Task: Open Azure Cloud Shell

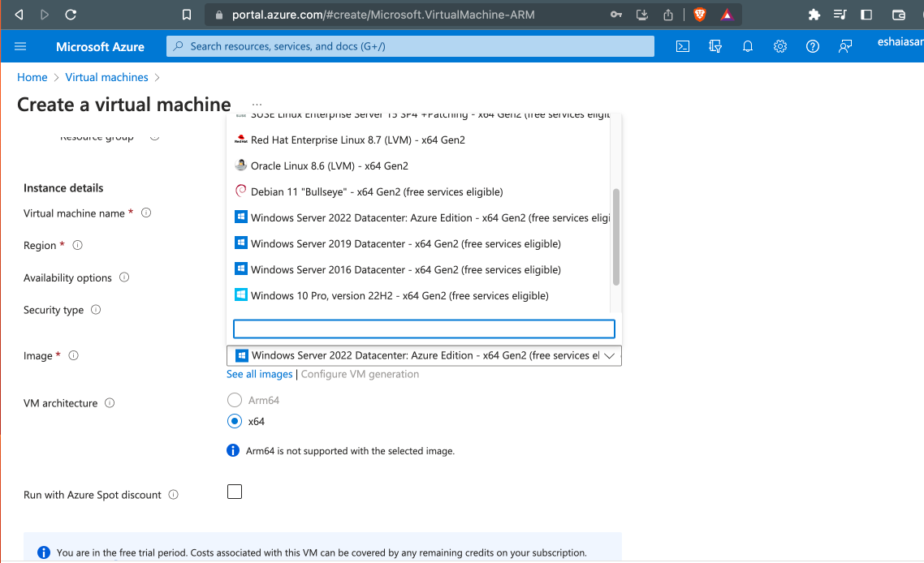Action: click(682, 46)
